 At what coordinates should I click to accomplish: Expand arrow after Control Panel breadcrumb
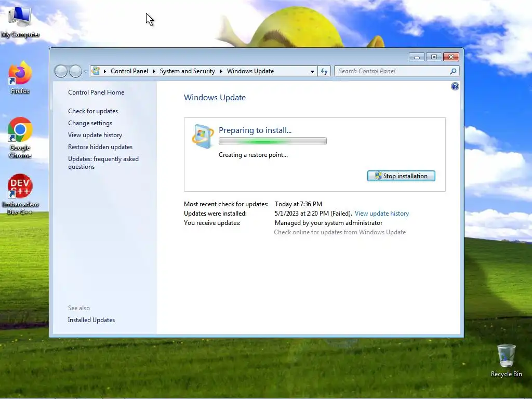154,71
